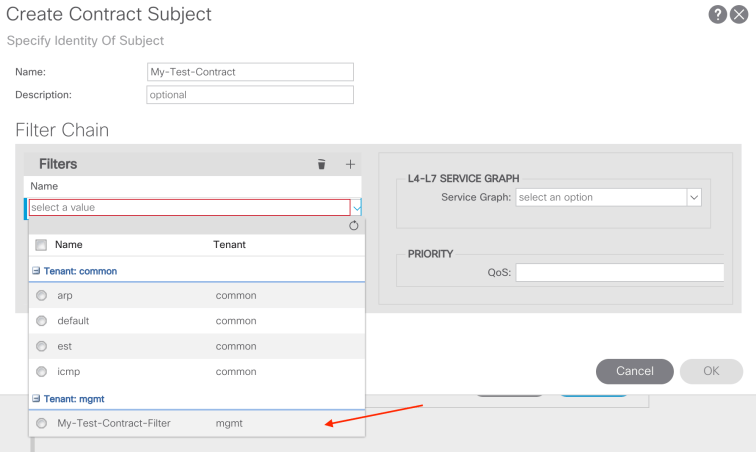This screenshot has width=756, height=452.
Task: Toggle the select-all checkbox in Name header
Action: click(41, 245)
